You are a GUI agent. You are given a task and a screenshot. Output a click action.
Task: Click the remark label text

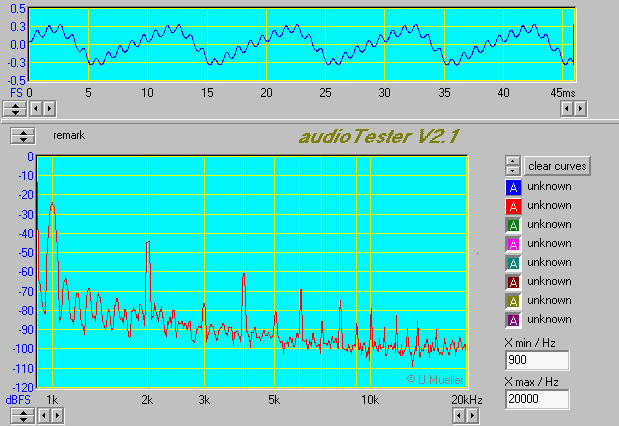pos(69,135)
